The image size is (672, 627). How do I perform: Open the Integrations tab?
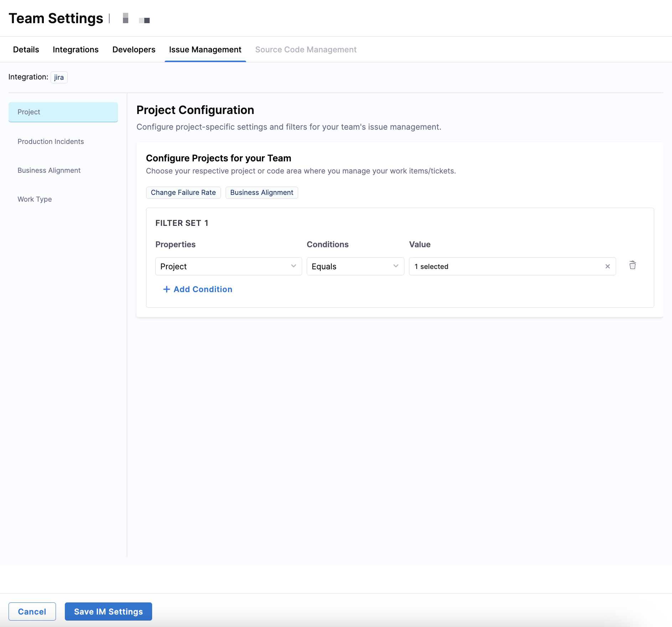tap(76, 50)
